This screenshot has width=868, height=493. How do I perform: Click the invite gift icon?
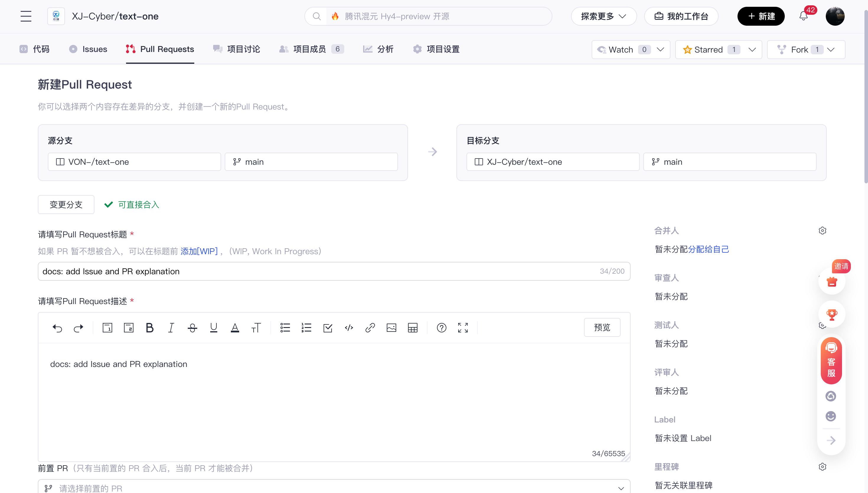(x=832, y=281)
